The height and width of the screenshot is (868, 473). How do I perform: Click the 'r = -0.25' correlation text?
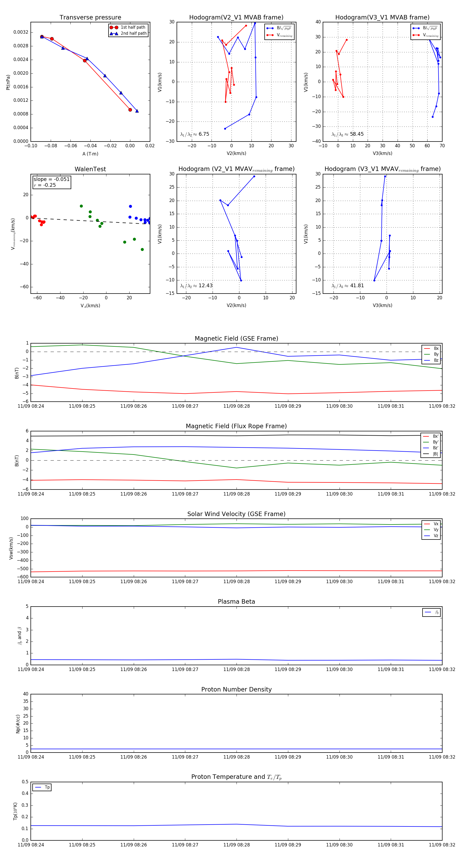click(45, 185)
